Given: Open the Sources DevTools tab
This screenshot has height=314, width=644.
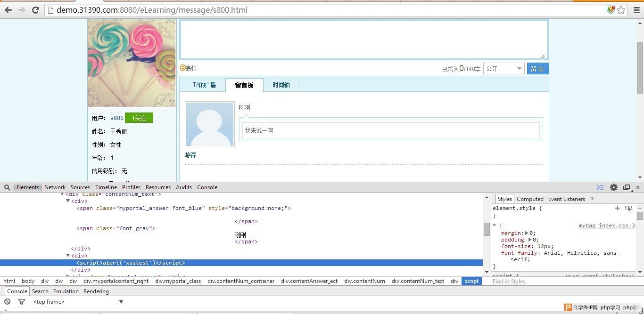Looking at the screenshot, I should (x=80, y=187).
